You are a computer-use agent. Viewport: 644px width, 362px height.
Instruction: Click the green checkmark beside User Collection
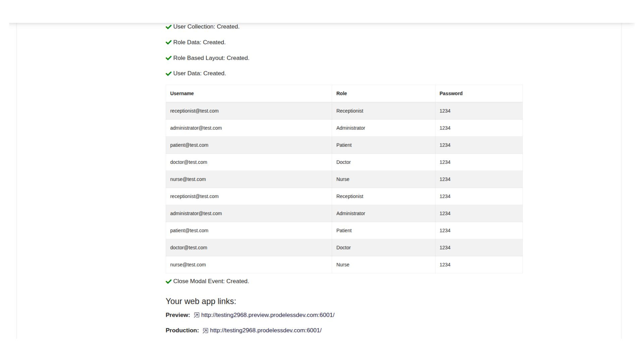click(x=168, y=27)
